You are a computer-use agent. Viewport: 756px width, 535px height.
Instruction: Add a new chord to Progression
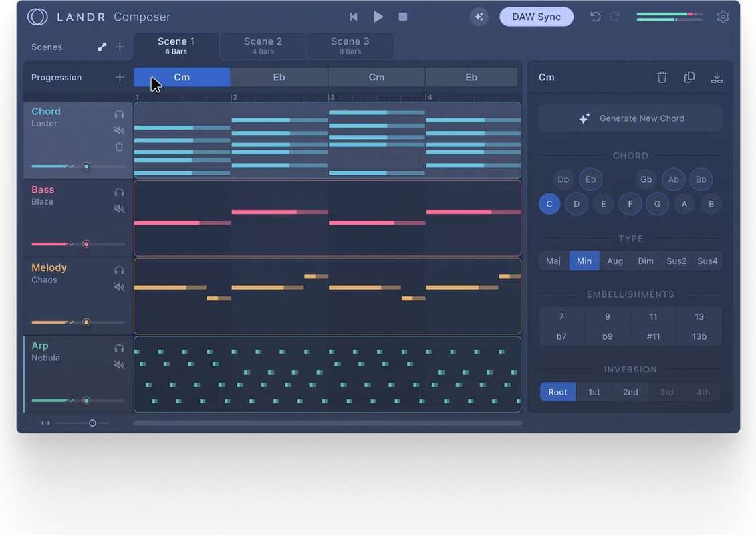pyautogui.click(x=120, y=78)
